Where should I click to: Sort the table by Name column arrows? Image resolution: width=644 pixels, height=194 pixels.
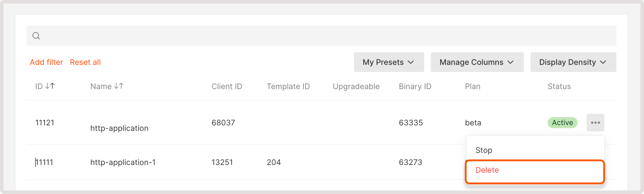[x=119, y=86]
